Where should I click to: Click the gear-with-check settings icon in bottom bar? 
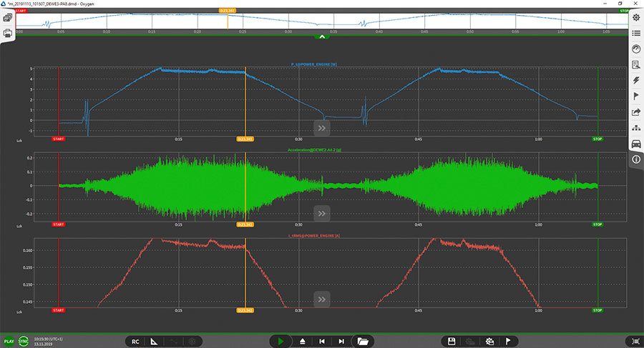(x=489, y=342)
